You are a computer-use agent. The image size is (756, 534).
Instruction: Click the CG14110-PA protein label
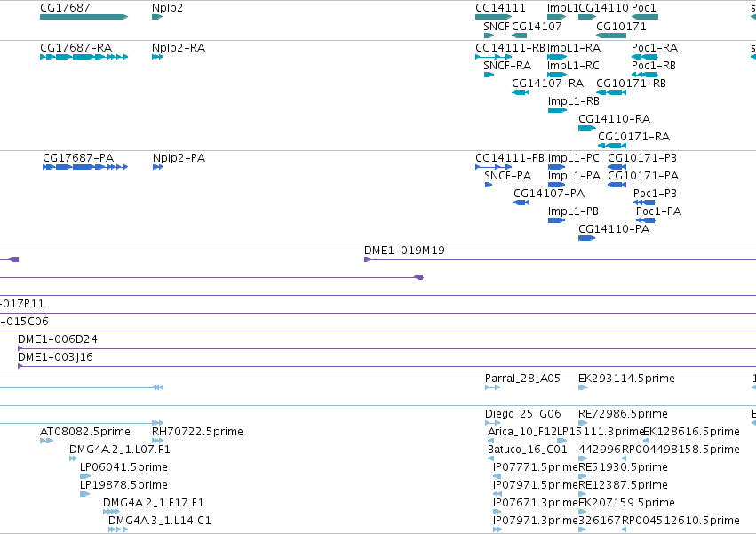click(x=614, y=229)
